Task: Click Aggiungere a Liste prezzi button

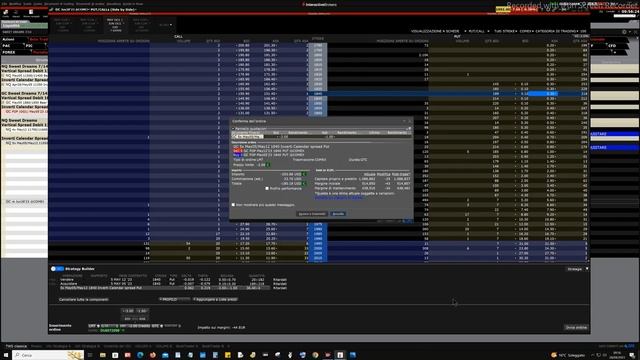Action: (215, 300)
